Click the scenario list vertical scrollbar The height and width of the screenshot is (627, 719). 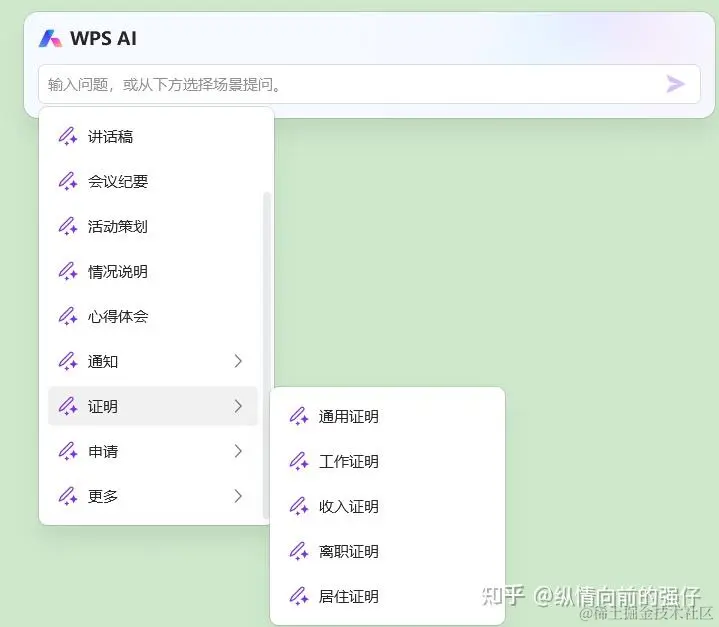[x=266, y=355]
